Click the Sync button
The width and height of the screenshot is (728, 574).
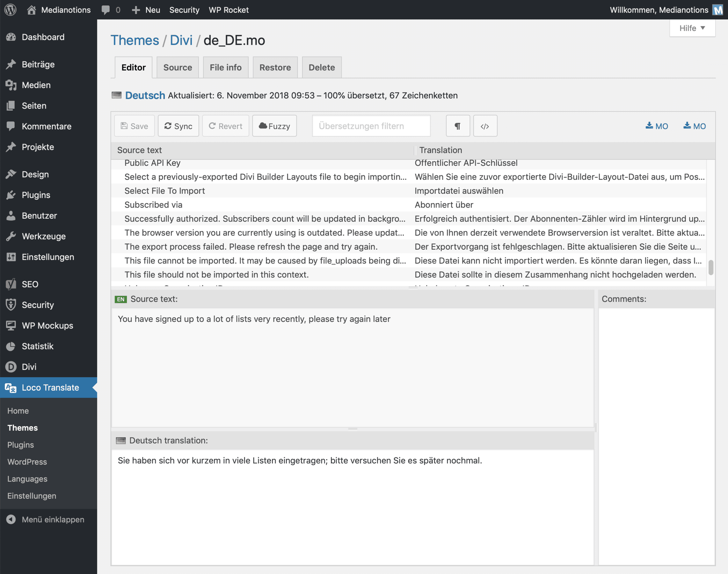coord(178,126)
